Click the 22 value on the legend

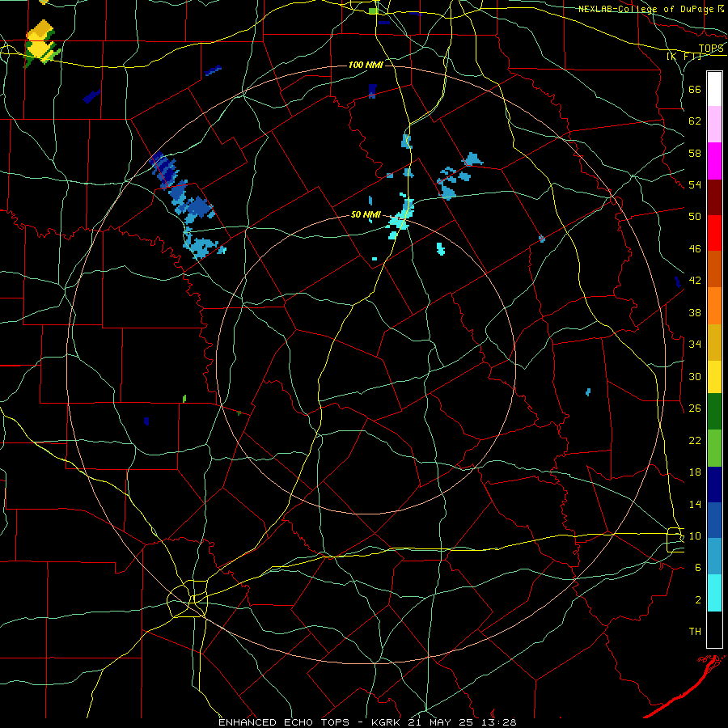695,440
